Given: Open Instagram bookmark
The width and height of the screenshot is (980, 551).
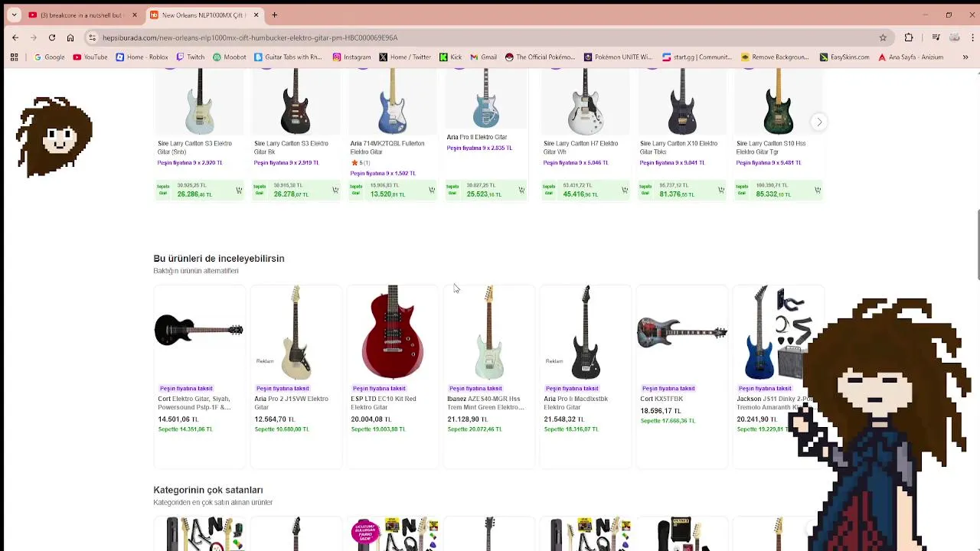Looking at the screenshot, I should click(352, 57).
